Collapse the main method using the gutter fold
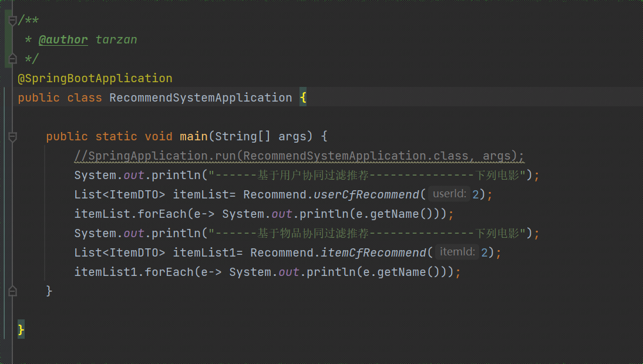This screenshot has height=364, width=643. [12, 137]
